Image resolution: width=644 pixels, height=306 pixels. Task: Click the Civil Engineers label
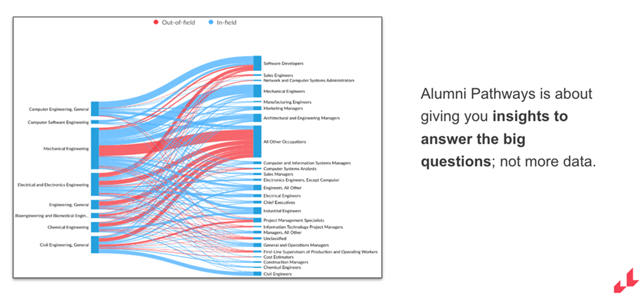278,274
